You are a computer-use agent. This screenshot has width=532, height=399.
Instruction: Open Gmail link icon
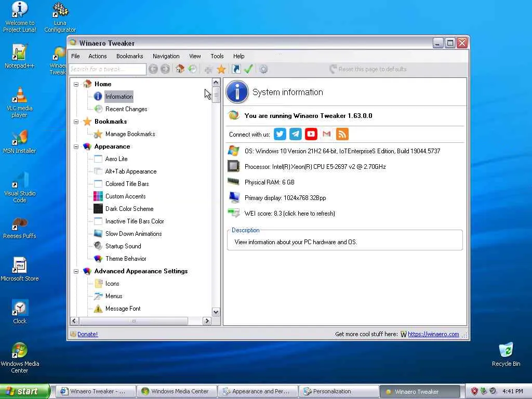click(327, 134)
